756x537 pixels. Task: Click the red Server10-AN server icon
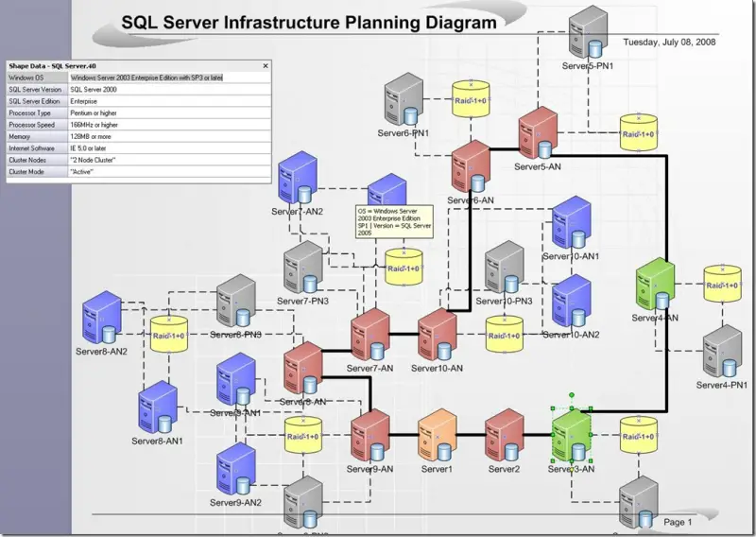tap(438, 335)
